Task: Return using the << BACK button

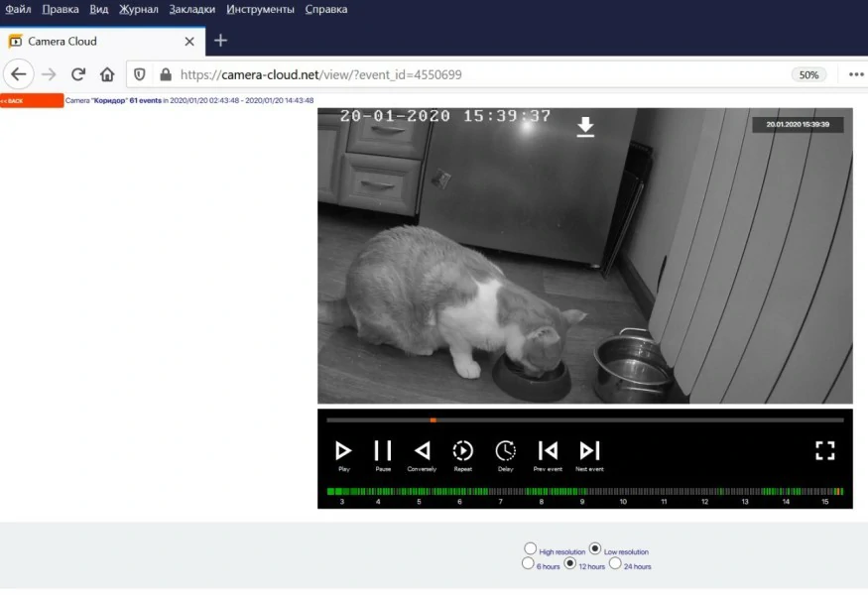Action: pyautogui.click(x=32, y=100)
